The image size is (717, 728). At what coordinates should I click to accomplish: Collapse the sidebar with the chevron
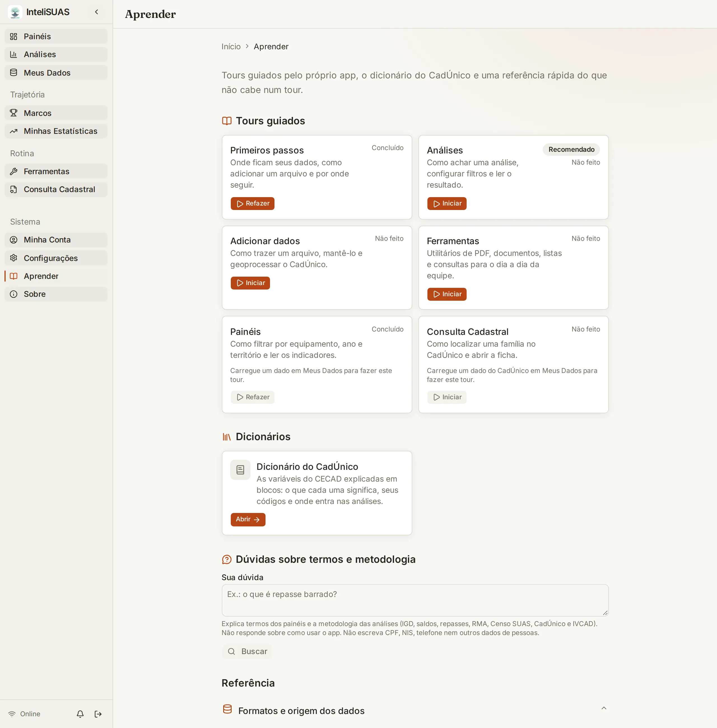[96, 12]
